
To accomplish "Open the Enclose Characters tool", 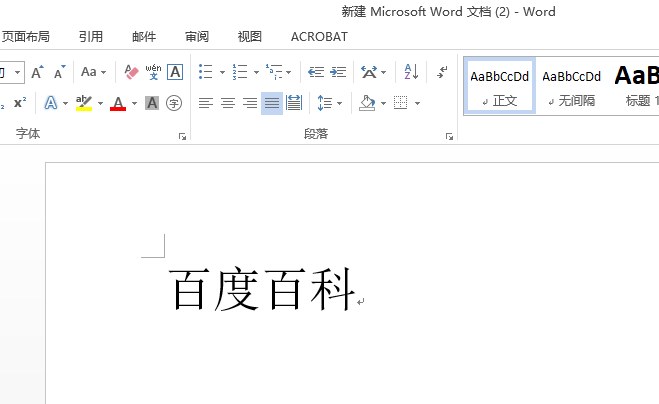I will (x=174, y=103).
